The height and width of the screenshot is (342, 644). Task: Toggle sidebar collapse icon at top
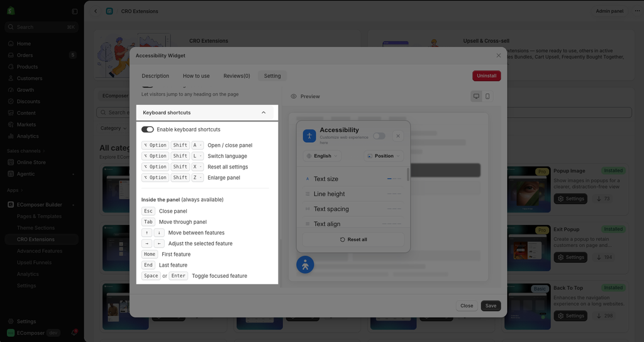click(74, 11)
